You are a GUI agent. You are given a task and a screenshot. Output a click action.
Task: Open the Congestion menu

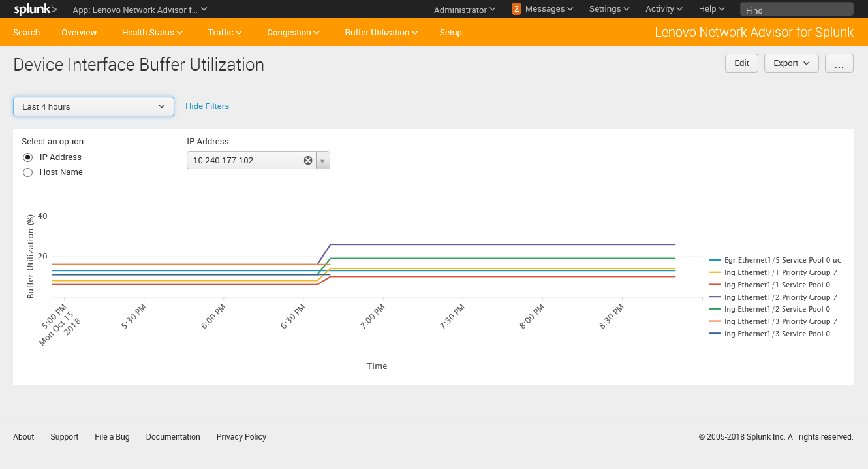[x=293, y=32]
